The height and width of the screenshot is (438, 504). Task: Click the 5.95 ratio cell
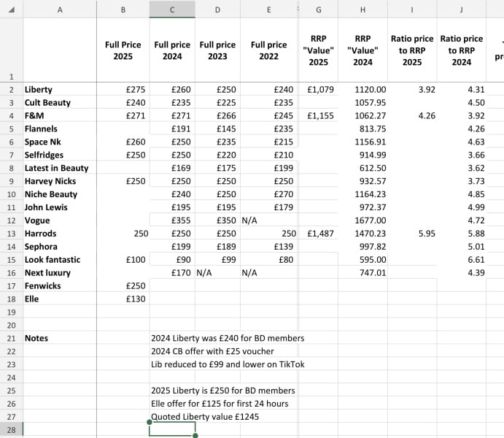point(412,234)
